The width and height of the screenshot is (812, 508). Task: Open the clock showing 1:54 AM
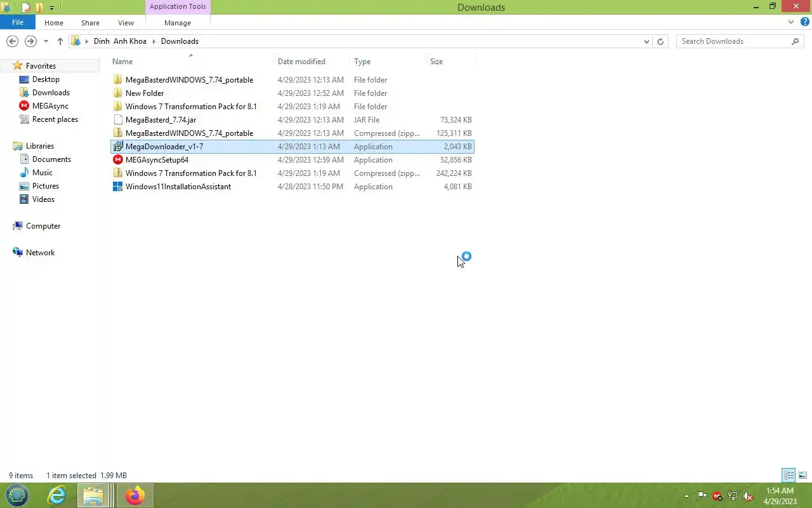(780, 496)
